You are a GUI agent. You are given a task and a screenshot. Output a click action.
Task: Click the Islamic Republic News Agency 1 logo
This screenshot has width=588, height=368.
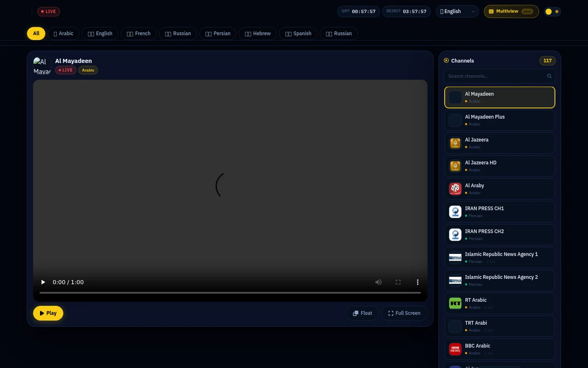455,258
